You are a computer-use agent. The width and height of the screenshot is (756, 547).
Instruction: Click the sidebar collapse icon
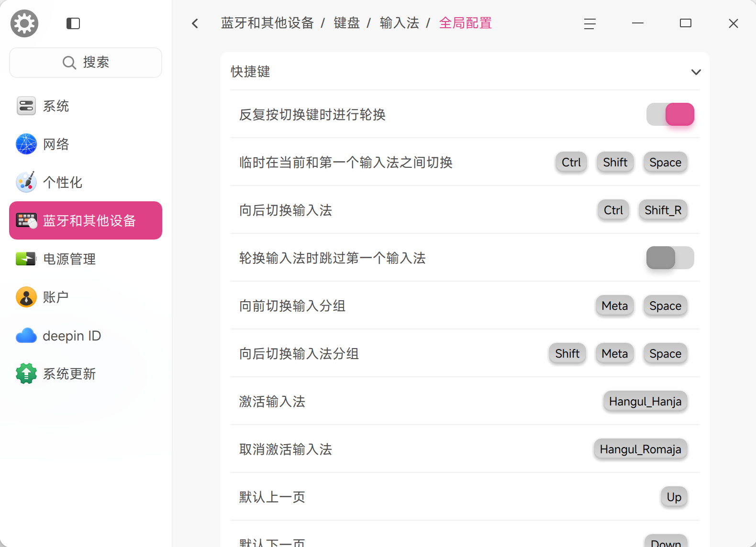click(x=73, y=23)
